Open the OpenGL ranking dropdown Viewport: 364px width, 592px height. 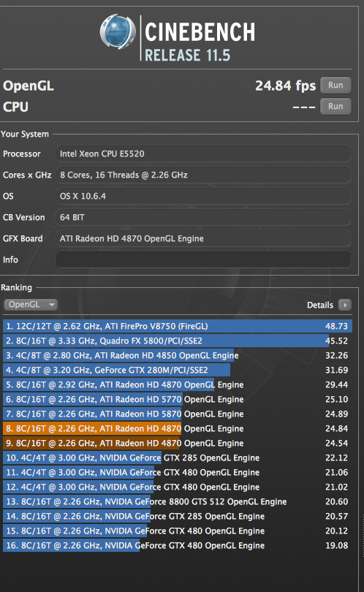(31, 304)
